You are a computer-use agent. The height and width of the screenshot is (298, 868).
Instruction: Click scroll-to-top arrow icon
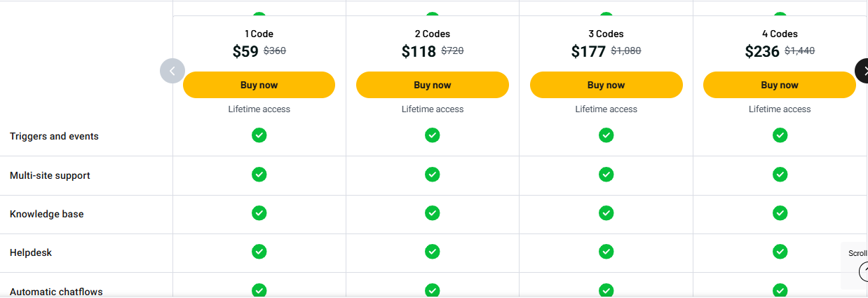tap(863, 271)
